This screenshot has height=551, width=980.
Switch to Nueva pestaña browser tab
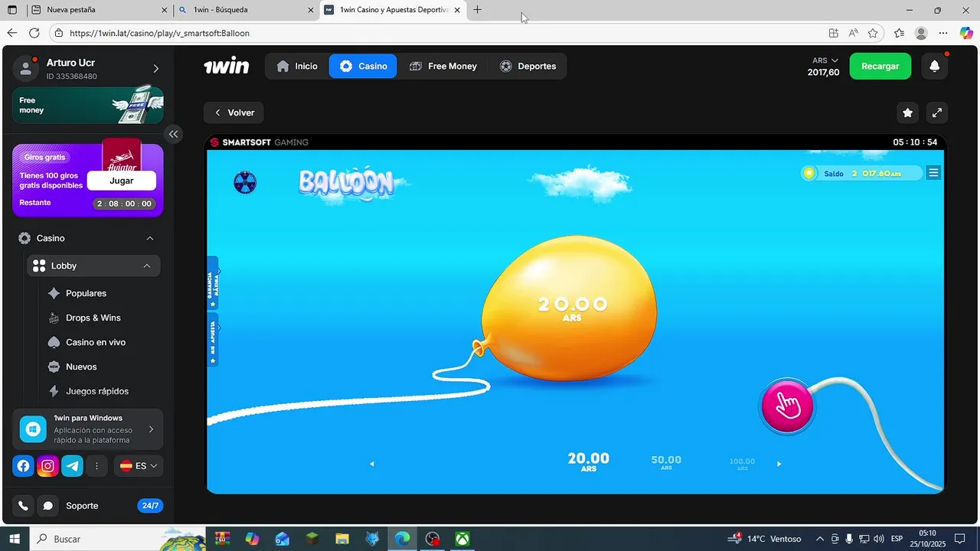[x=98, y=10]
